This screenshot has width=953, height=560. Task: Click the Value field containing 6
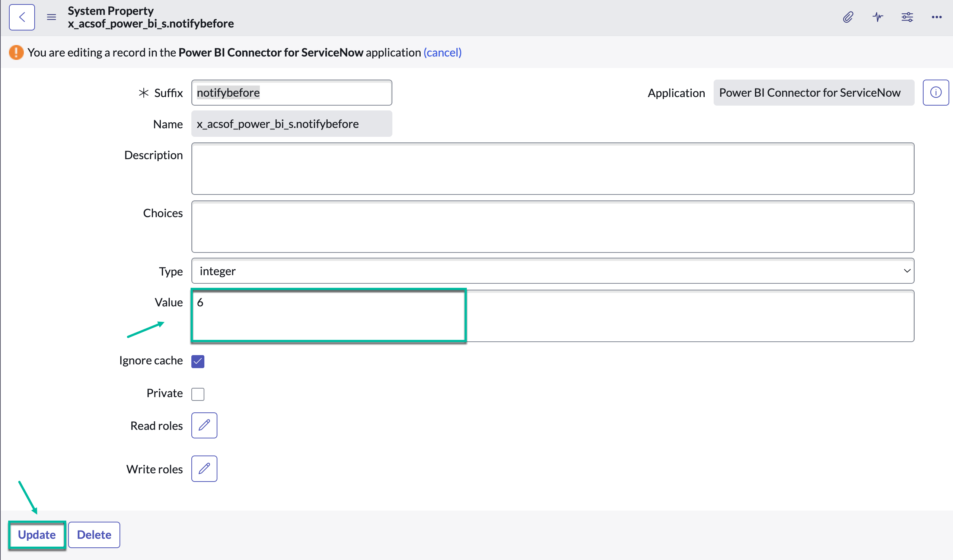pos(328,316)
